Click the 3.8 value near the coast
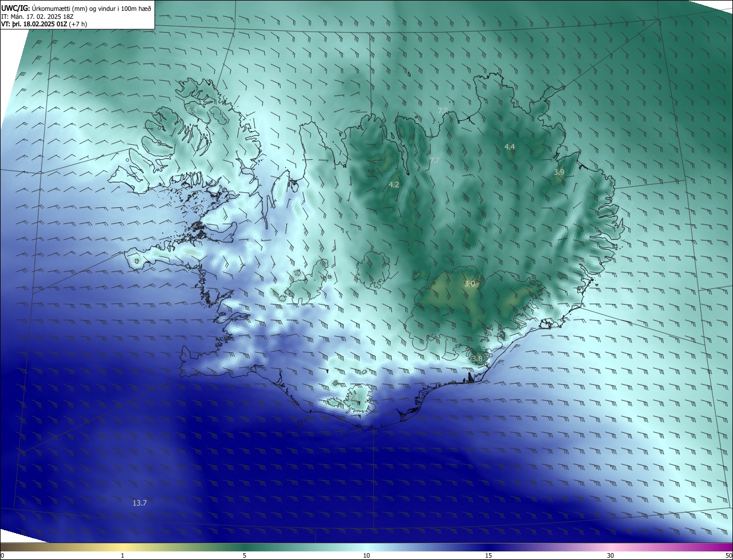The width and height of the screenshot is (733, 560). pos(478,359)
